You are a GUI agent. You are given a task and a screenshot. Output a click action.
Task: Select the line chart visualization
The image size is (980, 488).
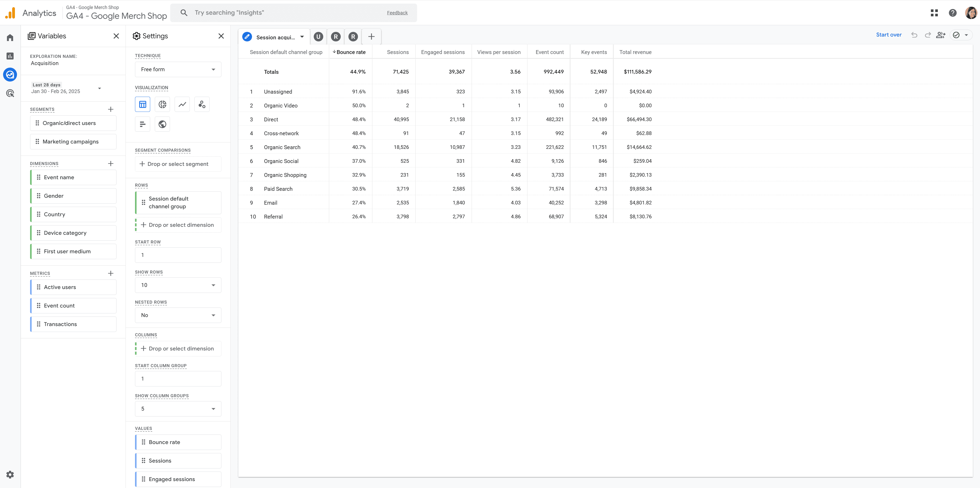click(x=182, y=104)
